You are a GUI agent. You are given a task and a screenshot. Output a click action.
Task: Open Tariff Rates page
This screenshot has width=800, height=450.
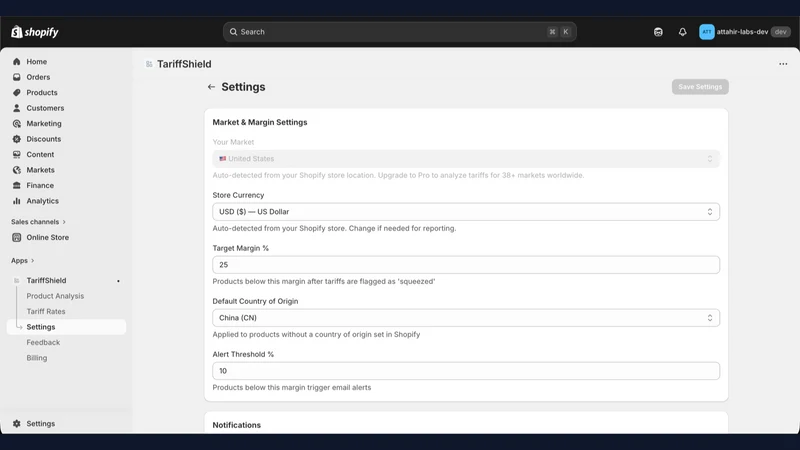point(46,311)
